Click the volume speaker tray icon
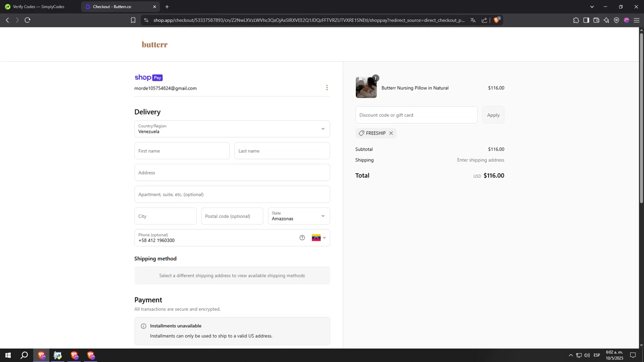Image resolution: width=644 pixels, height=362 pixels. pyautogui.click(x=587, y=355)
